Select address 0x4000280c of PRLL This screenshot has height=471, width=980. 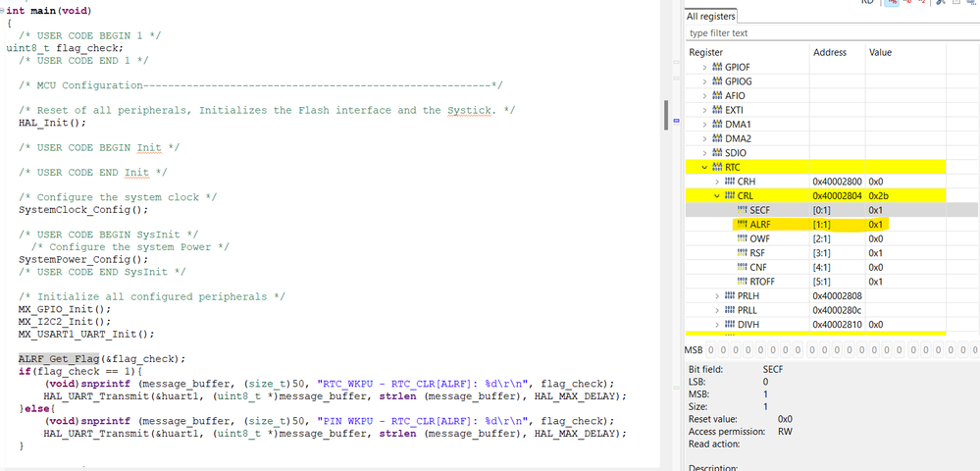(x=838, y=310)
